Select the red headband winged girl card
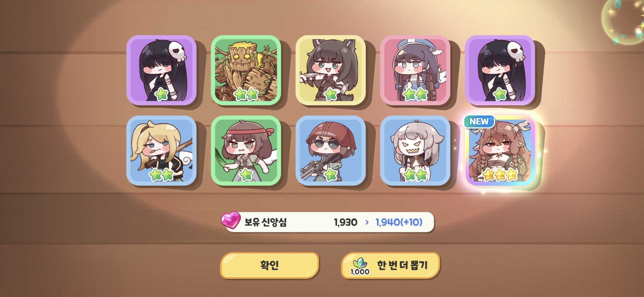The height and width of the screenshot is (297, 644). tap(246, 151)
